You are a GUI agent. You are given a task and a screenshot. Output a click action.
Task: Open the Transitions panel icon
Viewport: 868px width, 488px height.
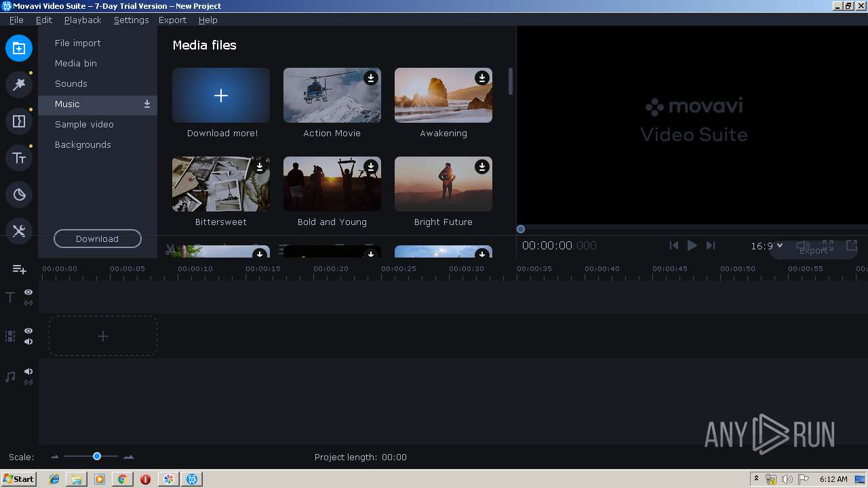click(x=19, y=121)
